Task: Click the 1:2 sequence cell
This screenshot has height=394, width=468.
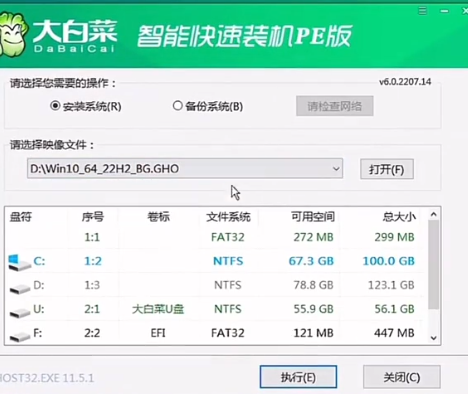Action: point(93,261)
